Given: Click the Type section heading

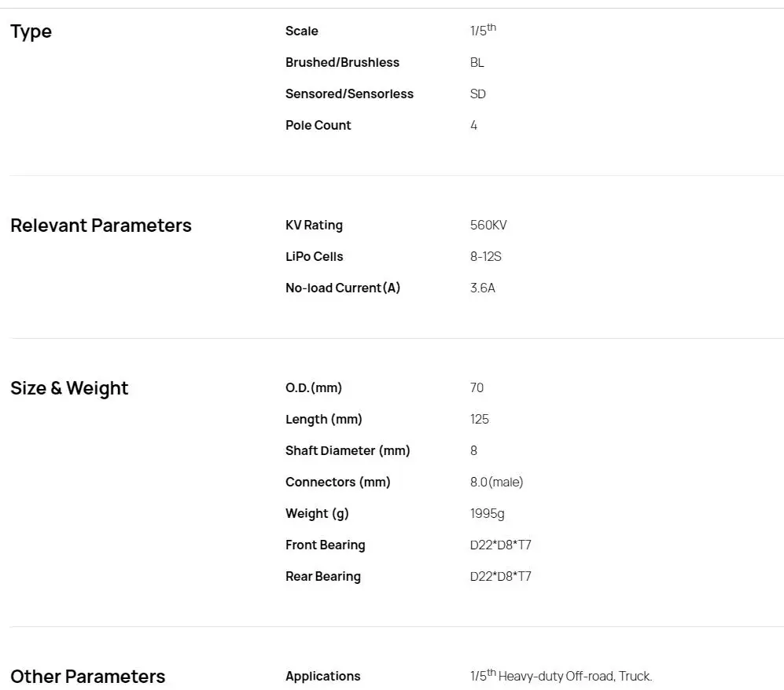Looking at the screenshot, I should pyautogui.click(x=31, y=31).
